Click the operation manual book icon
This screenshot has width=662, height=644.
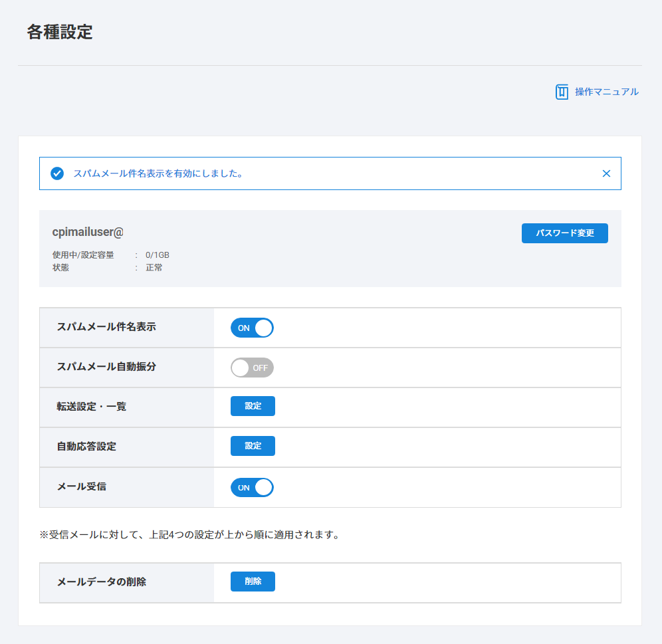[x=562, y=92]
